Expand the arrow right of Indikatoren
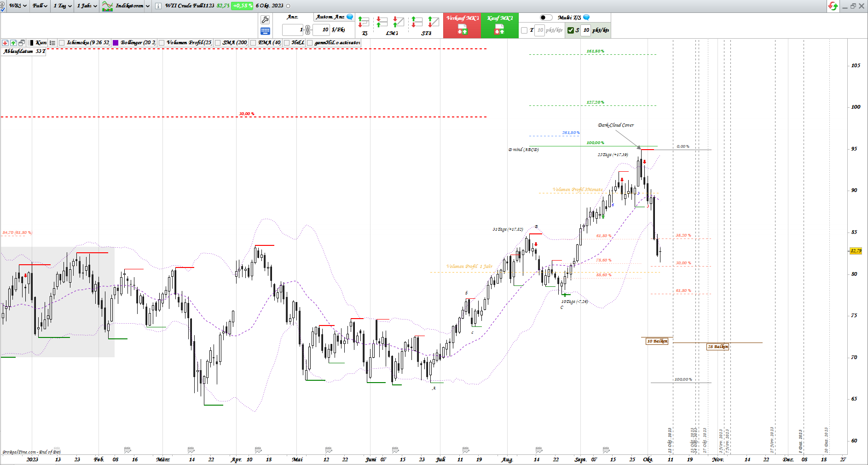Image resolution: width=868 pixels, height=465 pixels. [x=148, y=6]
